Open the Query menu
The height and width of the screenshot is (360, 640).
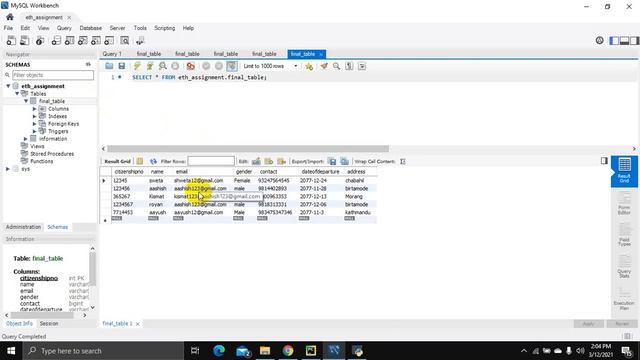point(64,28)
